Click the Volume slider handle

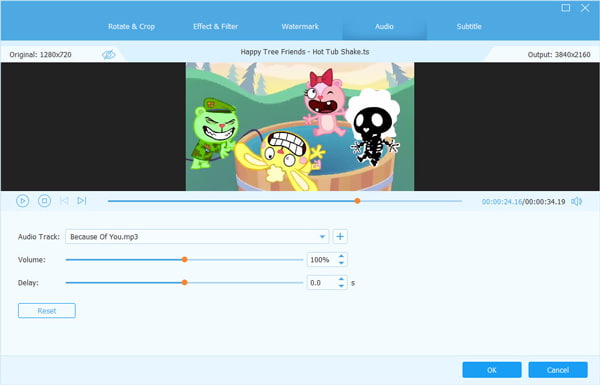point(184,259)
